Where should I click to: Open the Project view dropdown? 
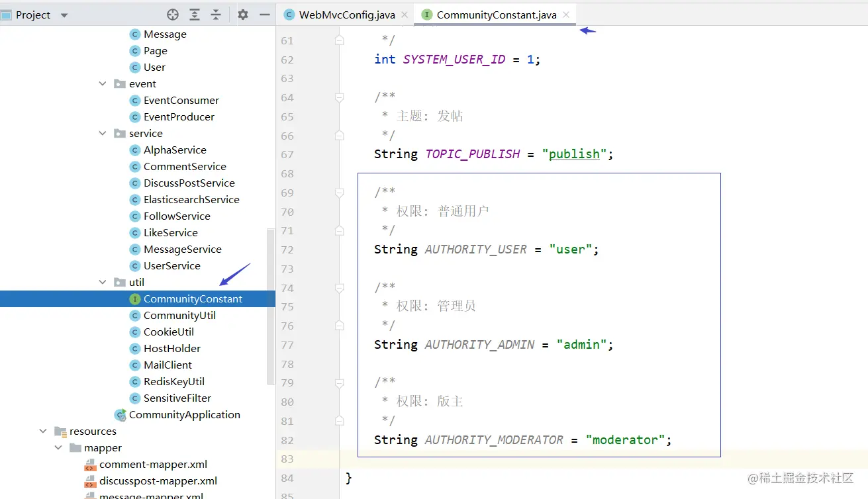click(x=64, y=15)
